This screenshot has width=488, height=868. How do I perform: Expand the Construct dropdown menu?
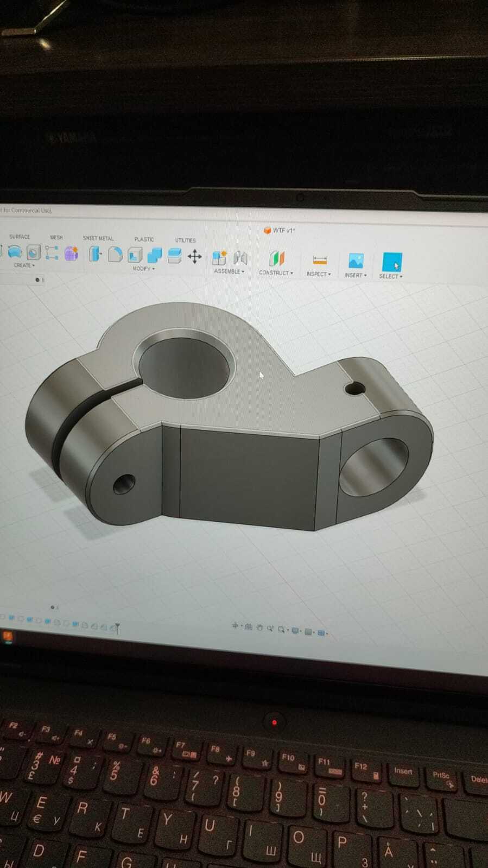tap(276, 273)
